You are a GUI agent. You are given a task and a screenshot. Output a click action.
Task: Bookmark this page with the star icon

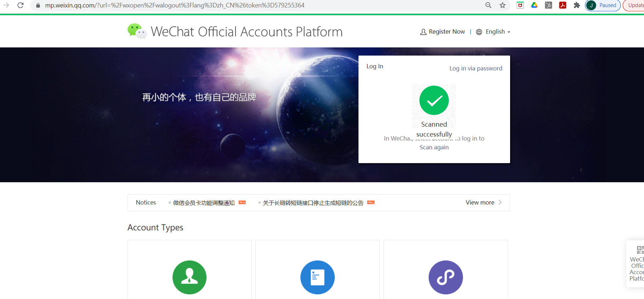point(502,5)
